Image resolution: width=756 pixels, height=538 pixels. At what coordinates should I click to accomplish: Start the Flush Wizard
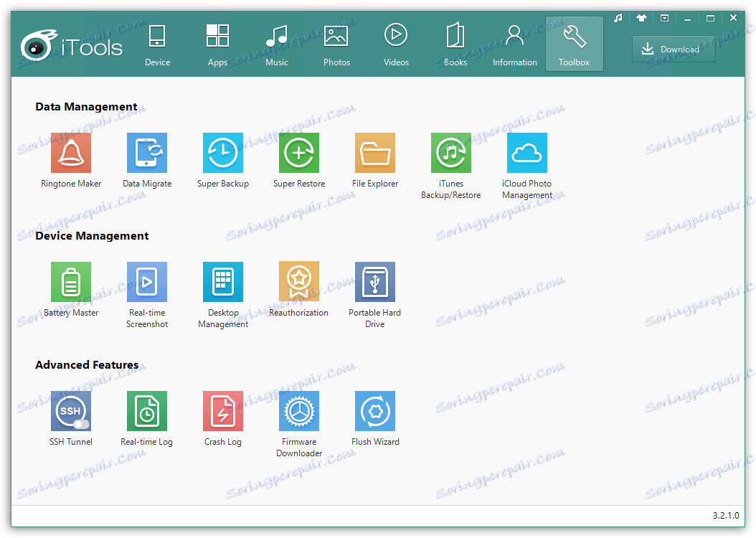coord(375,411)
